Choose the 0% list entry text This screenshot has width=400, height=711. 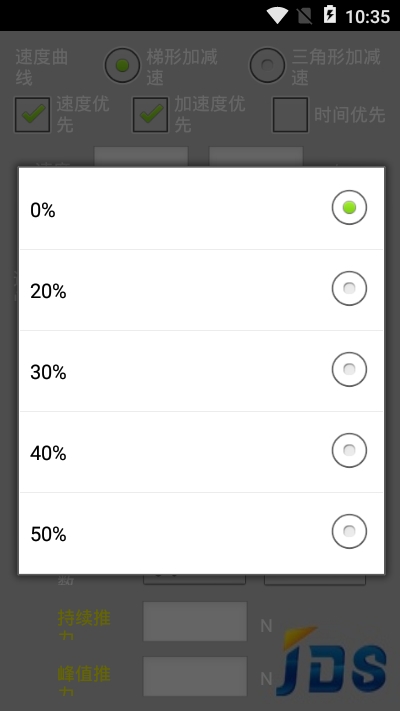pos(43,210)
